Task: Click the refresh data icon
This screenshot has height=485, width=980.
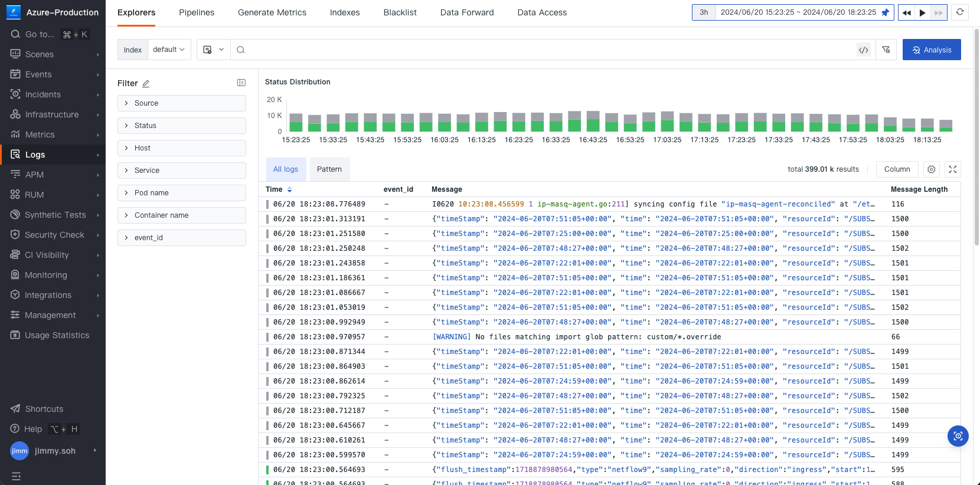Action: (960, 12)
